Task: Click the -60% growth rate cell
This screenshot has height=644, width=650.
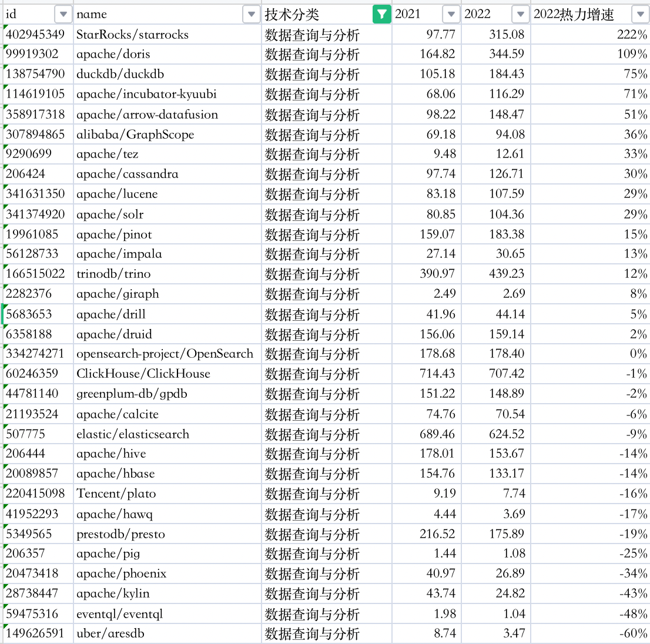Action: pos(632,633)
